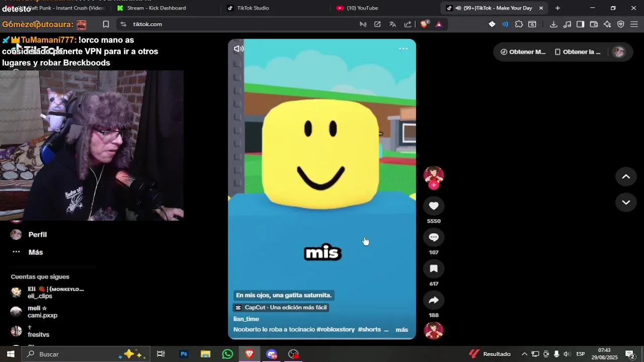Bookmark this page with bookmark icon
Viewport: 644px width, 362px height.
[106, 24]
